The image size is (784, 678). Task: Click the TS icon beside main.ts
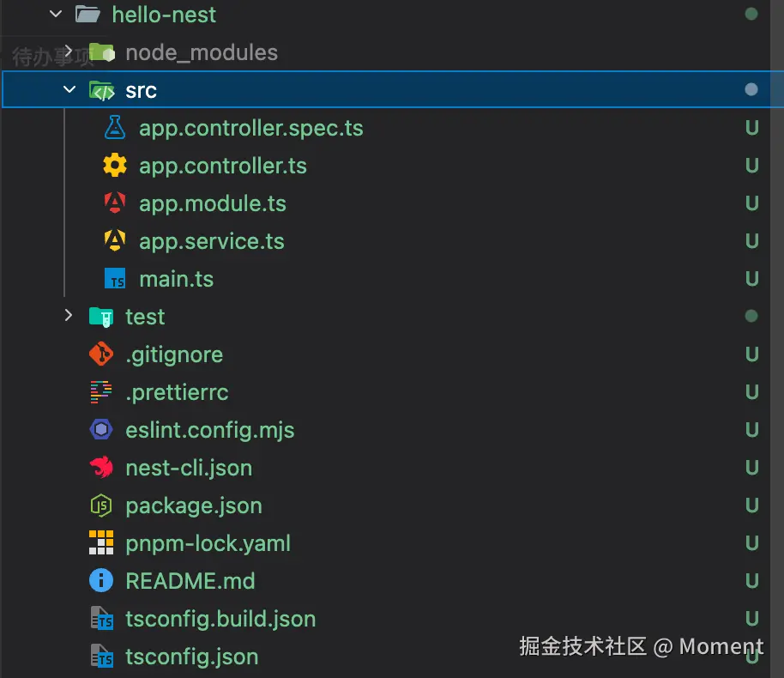pyautogui.click(x=114, y=279)
